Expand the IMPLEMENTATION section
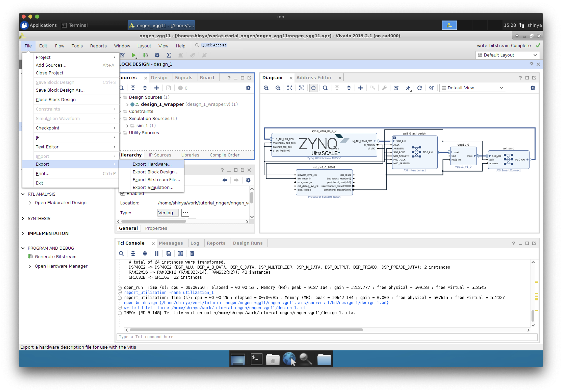 click(23, 233)
